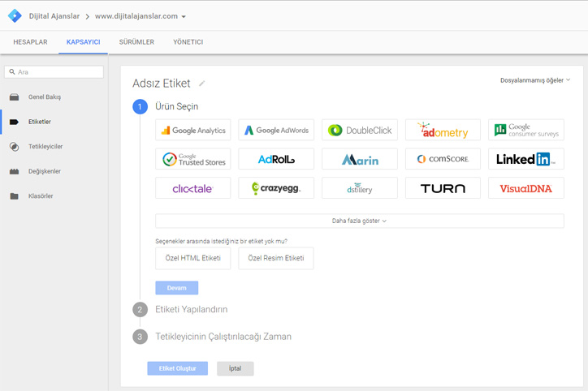Switch to the YÖNETİCİ tab
Viewport: 588px width, 391px height.
click(x=188, y=42)
